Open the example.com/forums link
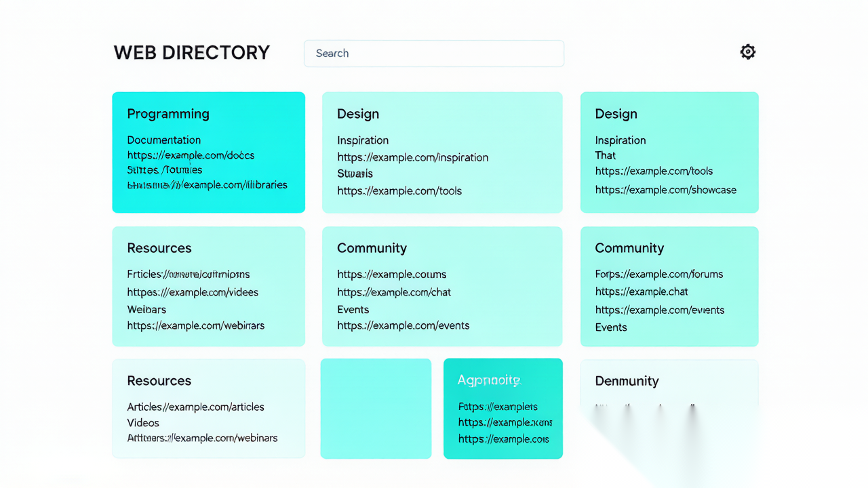This screenshot has height=488, width=868. 658,274
